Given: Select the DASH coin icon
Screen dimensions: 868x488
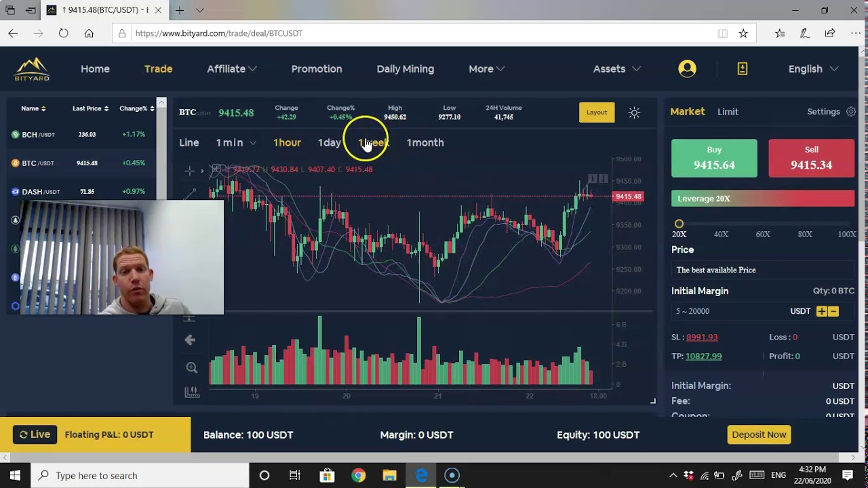Looking at the screenshot, I should (16, 191).
